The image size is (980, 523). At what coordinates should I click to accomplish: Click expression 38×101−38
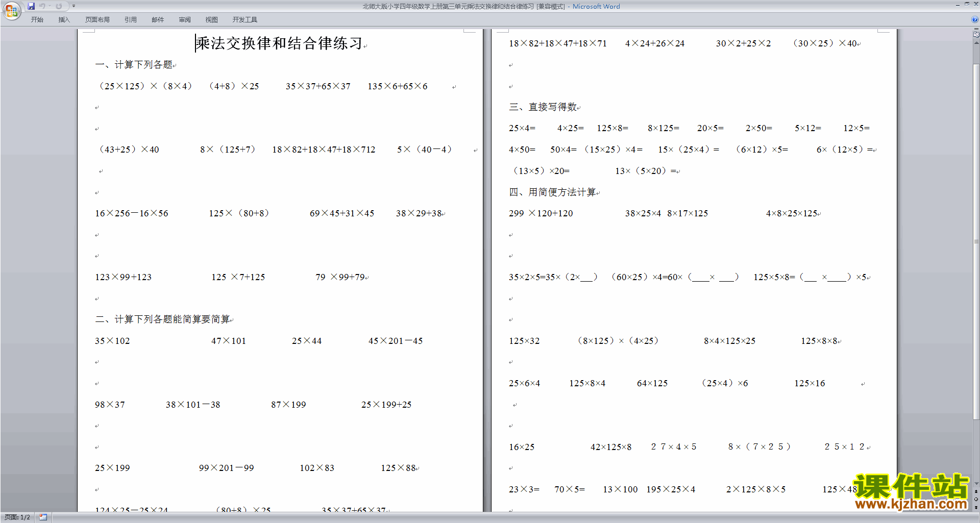tap(193, 405)
